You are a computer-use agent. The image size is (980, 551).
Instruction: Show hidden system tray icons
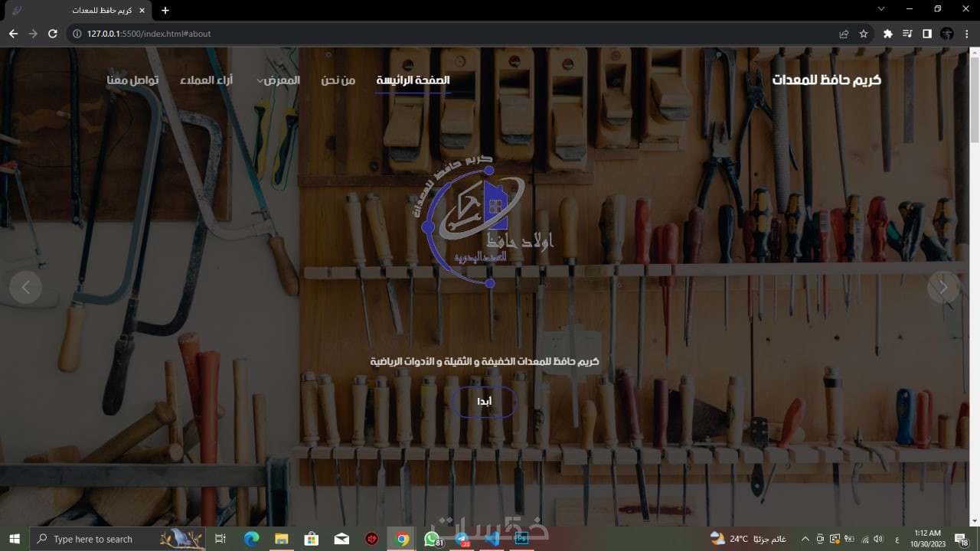click(805, 539)
